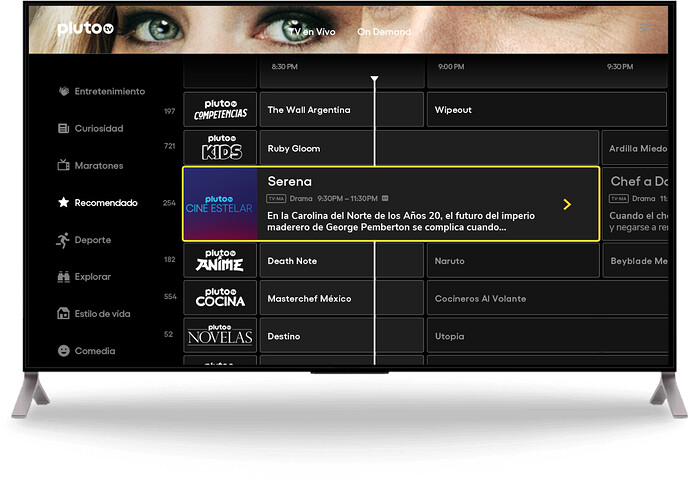Select the Destino program
The width and height of the screenshot is (690, 480).
tap(341, 336)
